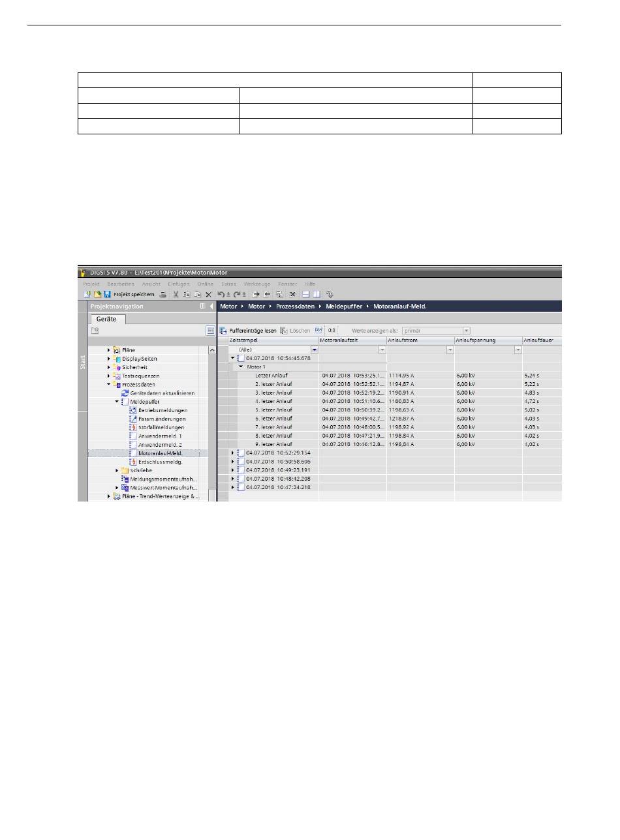Click the 1218,87 A Anlaufstrom cell
The image size is (620, 840).
tap(420, 418)
